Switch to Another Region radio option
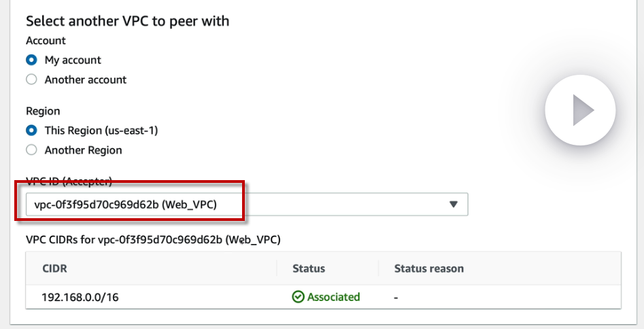This screenshot has height=329, width=644. point(31,150)
